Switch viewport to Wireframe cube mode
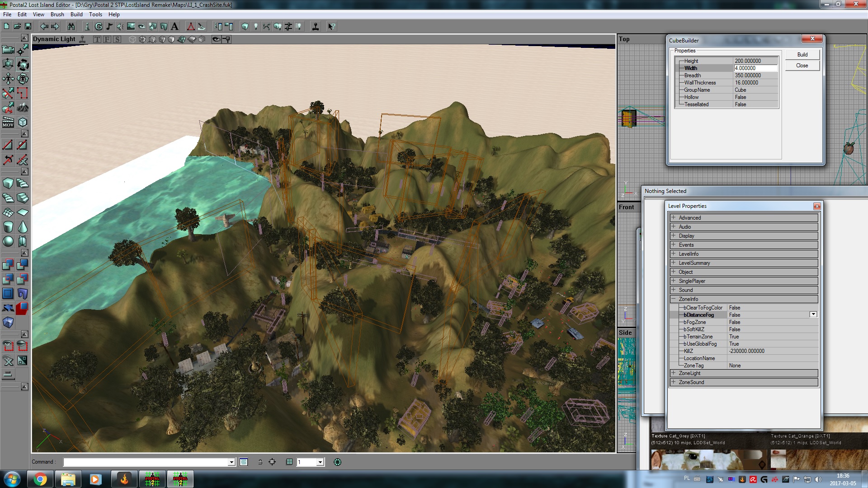The width and height of the screenshot is (868, 488). point(132,39)
